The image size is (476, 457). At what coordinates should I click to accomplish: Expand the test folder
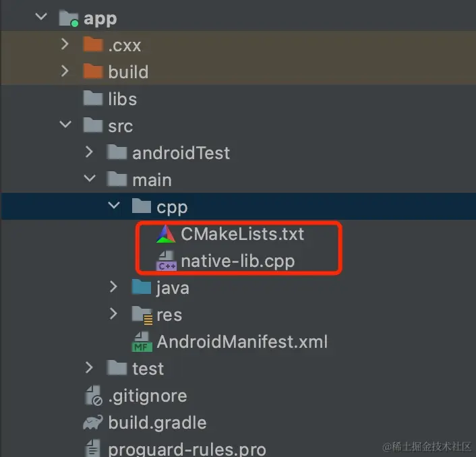(x=89, y=367)
